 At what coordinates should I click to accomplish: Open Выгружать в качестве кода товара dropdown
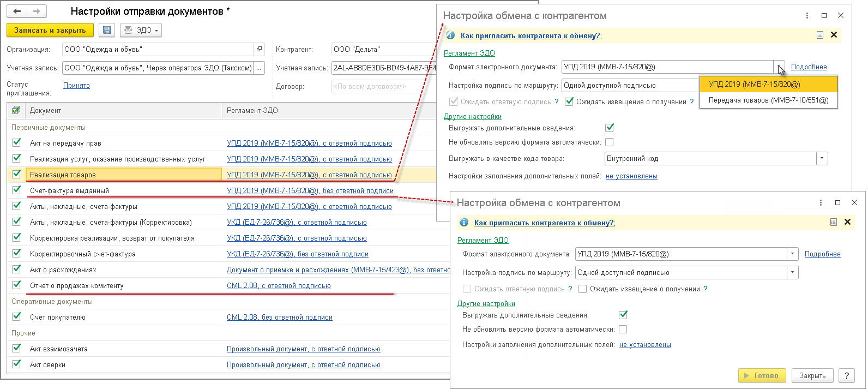(x=822, y=159)
